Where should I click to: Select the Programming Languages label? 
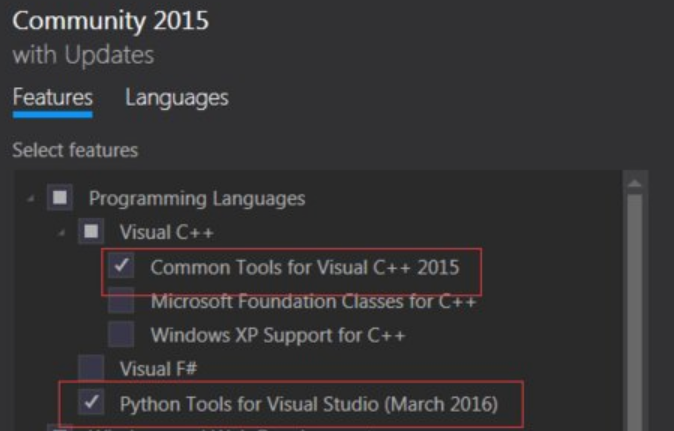[x=197, y=198]
